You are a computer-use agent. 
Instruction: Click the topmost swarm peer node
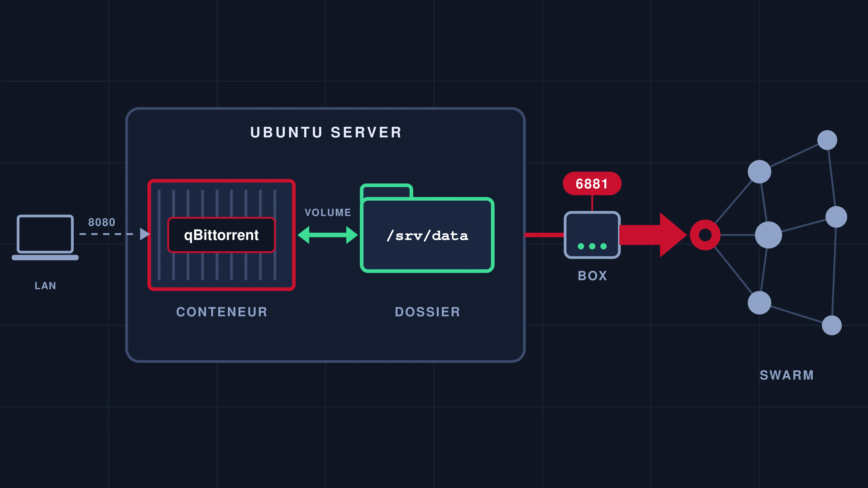[x=827, y=140]
